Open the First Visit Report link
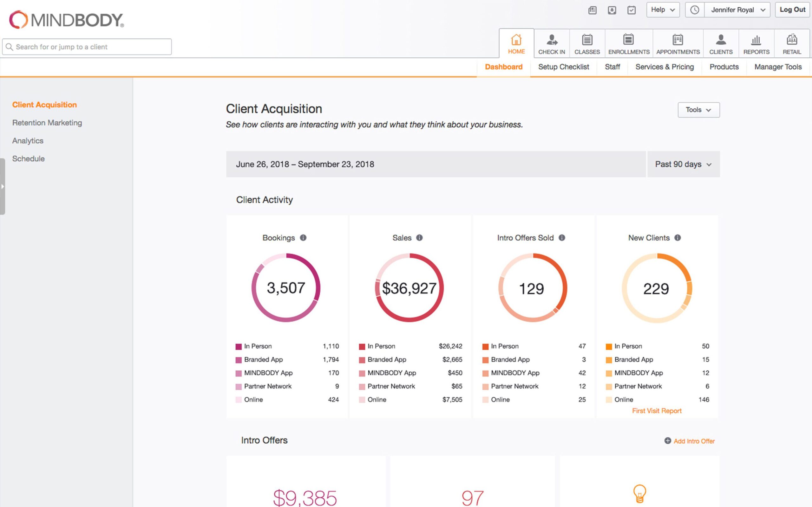The image size is (812, 507). click(x=656, y=411)
